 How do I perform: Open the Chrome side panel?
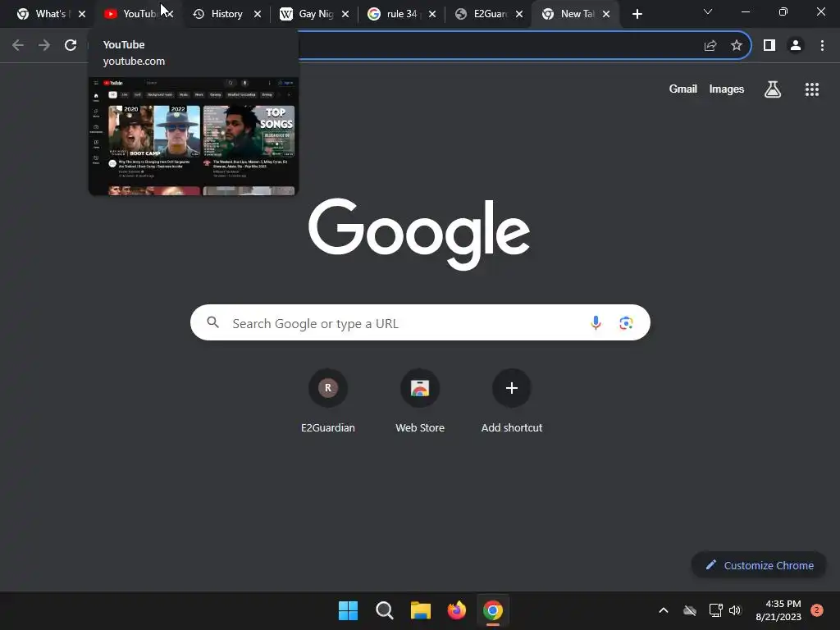click(x=769, y=46)
